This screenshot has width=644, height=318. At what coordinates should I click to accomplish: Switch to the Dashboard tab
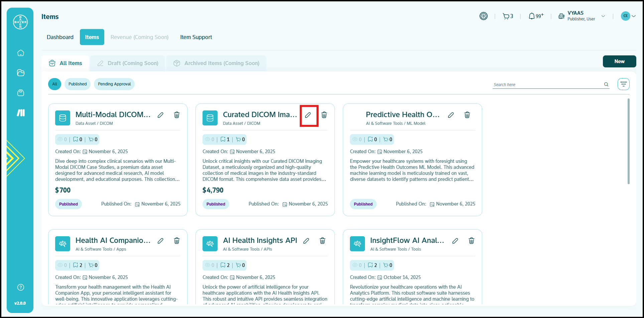point(60,37)
